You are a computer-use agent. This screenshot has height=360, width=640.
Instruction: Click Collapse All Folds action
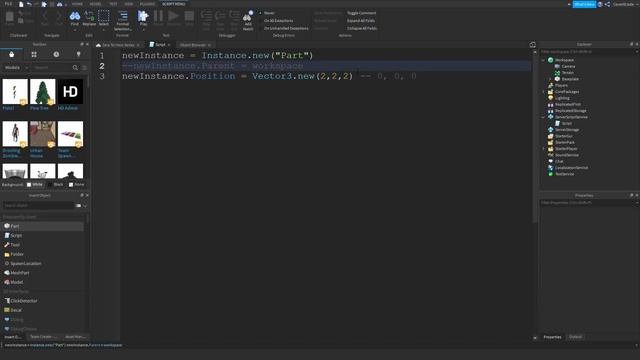[362, 29]
